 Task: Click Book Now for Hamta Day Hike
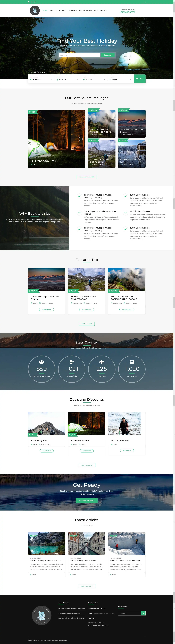point(46,451)
